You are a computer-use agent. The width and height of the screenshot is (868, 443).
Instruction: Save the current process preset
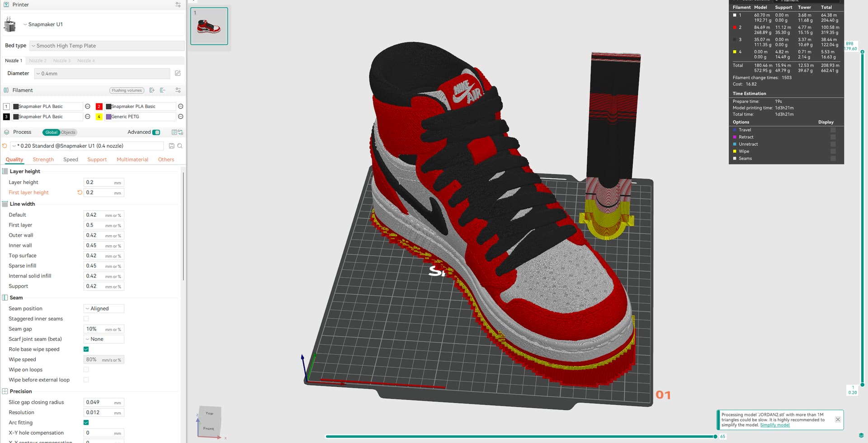171,146
